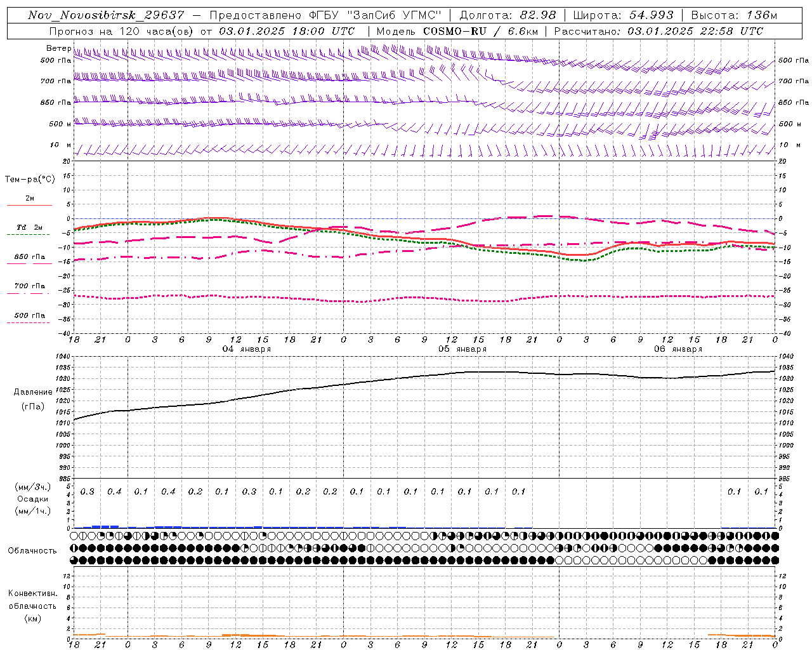Viewport: 812px width, 650px height.
Task: Click the Модель COSMO-RU / 6.6км label
Action: pyautogui.click(x=457, y=30)
